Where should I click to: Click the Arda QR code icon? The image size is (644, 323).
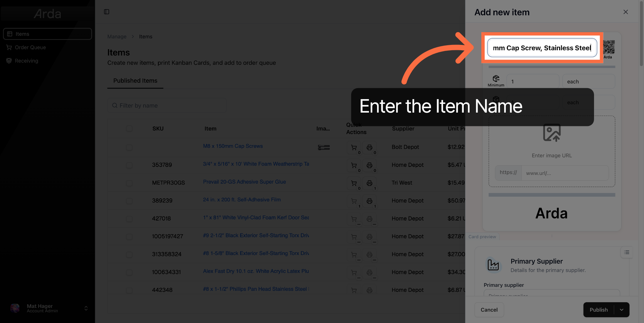pyautogui.click(x=608, y=48)
